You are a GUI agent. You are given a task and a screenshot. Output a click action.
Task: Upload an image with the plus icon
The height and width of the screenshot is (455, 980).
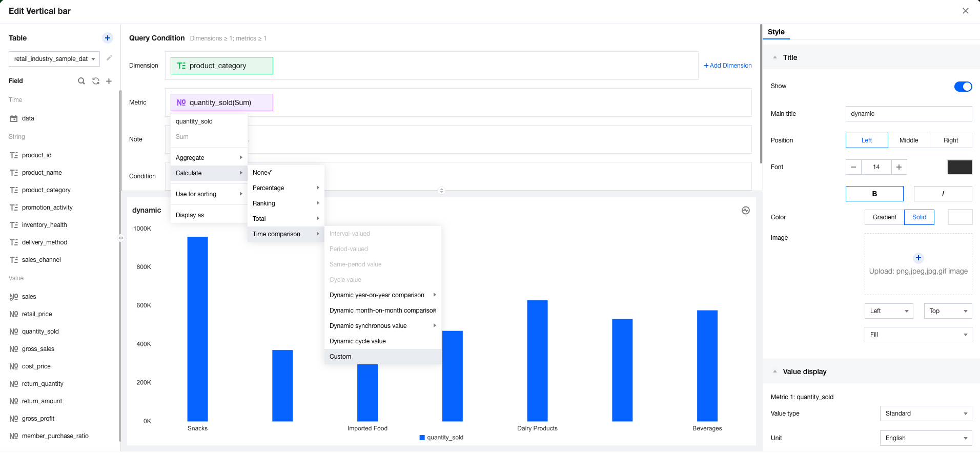pos(918,258)
